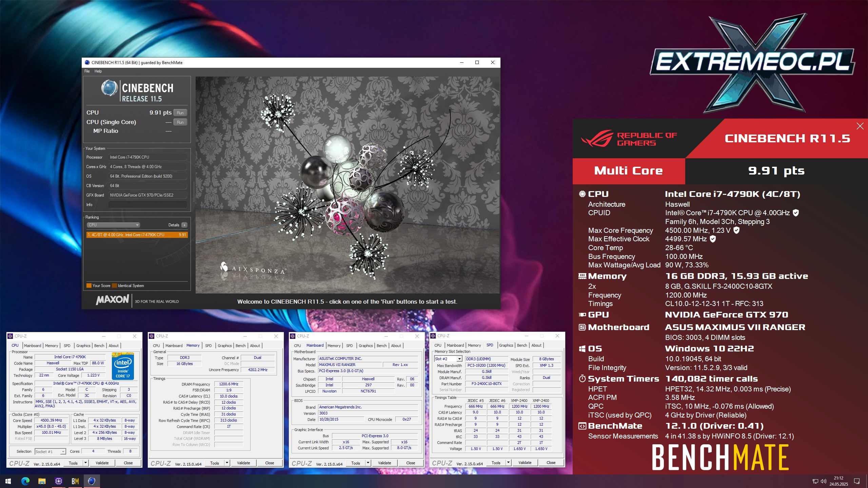Click the Republic of Gamers logo
The width and height of the screenshot is (868, 488).
click(x=629, y=139)
